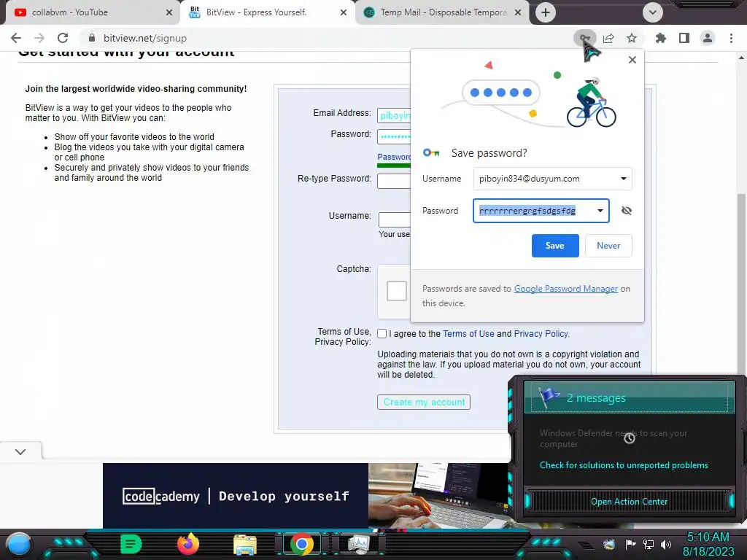The image size is (747, 560).
Task: Click the browser back arrow
Action: coord(16,38)
